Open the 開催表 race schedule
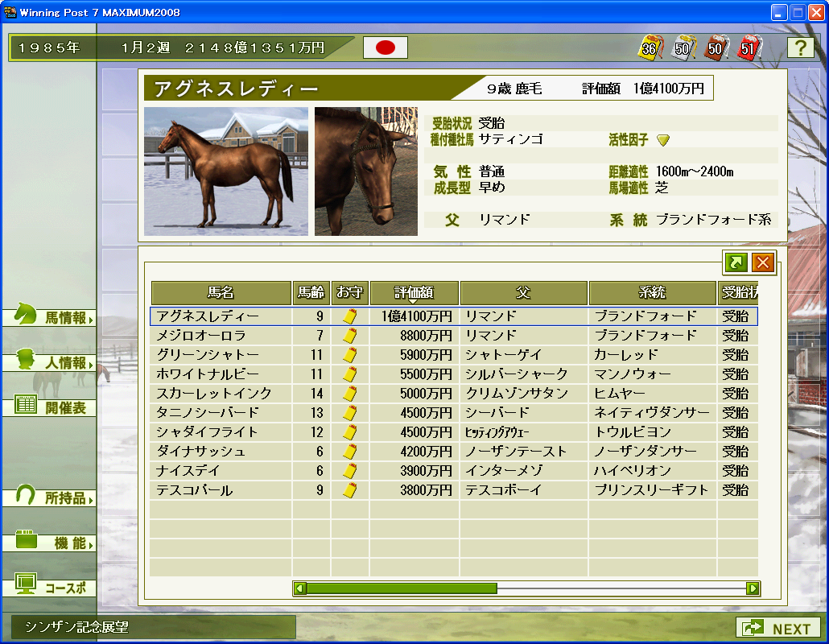829x644 pixels. [x=50, y=407]
